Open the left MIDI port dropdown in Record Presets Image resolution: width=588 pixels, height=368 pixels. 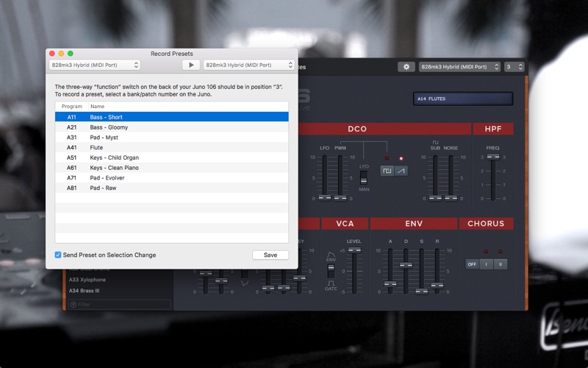point(94,65)
